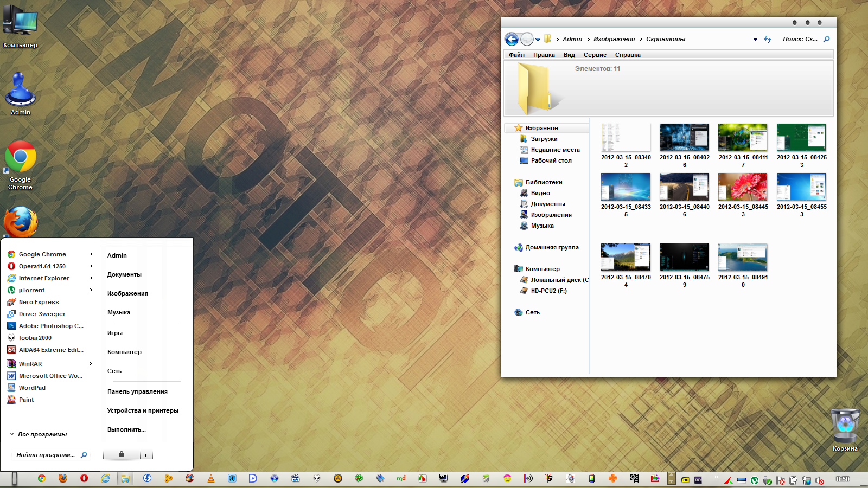
Task: Open the Вид menu in Explorer
Action: tap(569, 55)
